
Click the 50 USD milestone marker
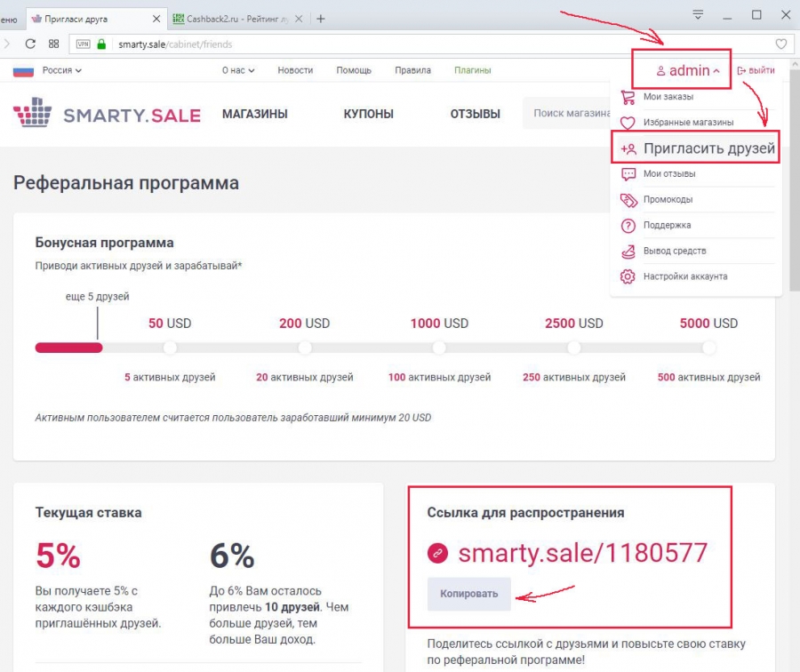point(170,348)
